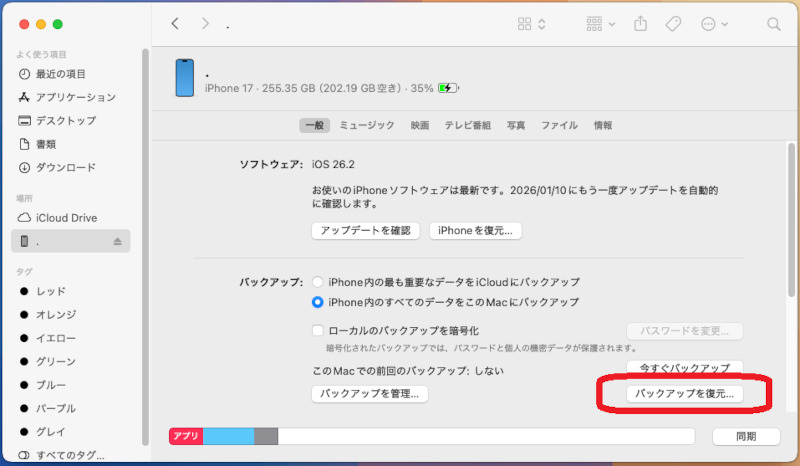This screenshot has width=800, height=466.
Task: Click the 同期 button
Action: tap(746, 436)
